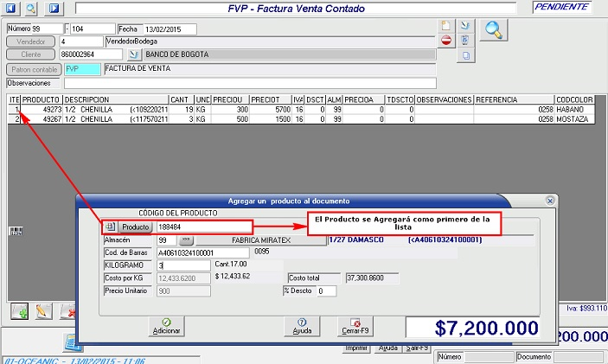Click the large magnifier search icon
Screen dimensions: 608x364
coord(495,29)
